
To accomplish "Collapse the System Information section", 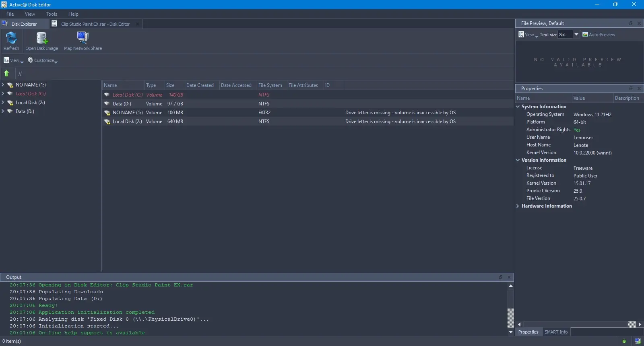I will click(x=518, y=107).
